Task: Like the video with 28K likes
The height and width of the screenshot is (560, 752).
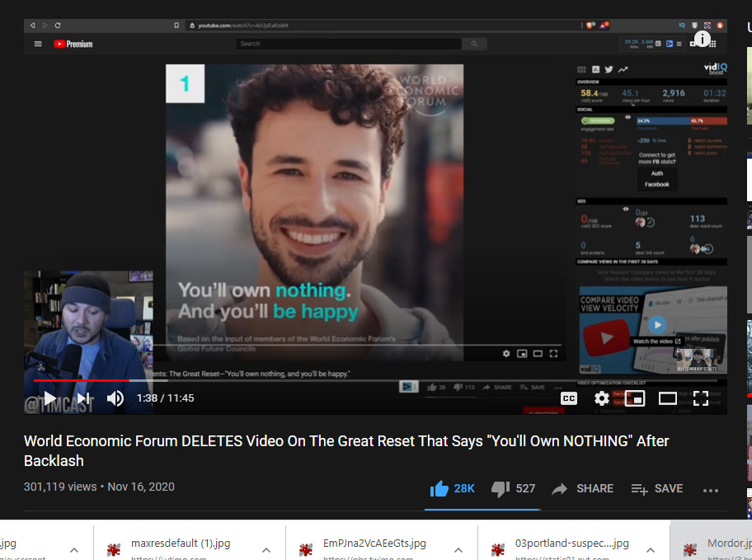Action: click(x=452, y=488)
